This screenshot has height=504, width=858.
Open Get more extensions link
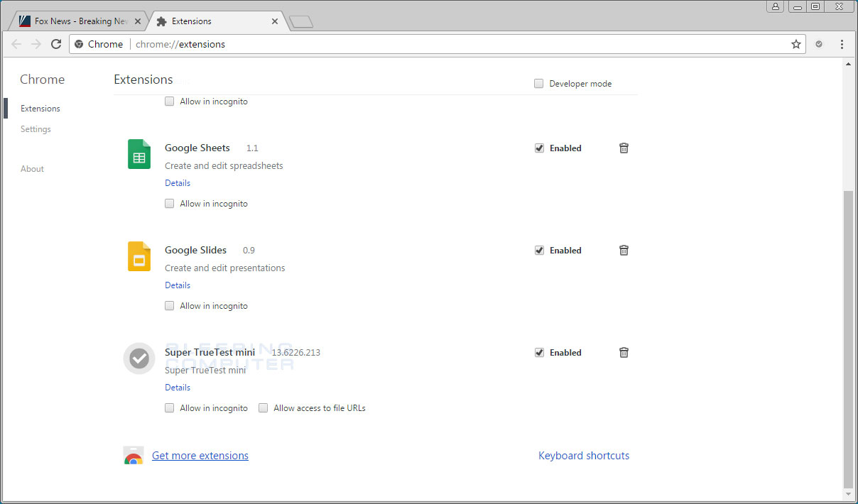200,455
